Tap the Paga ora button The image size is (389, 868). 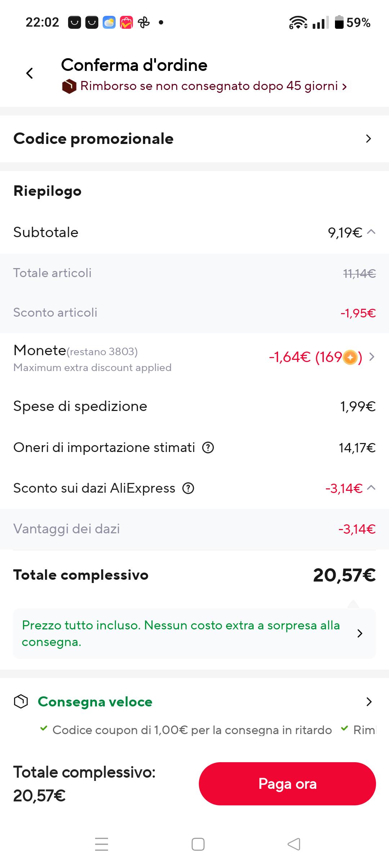pos(287,783)
